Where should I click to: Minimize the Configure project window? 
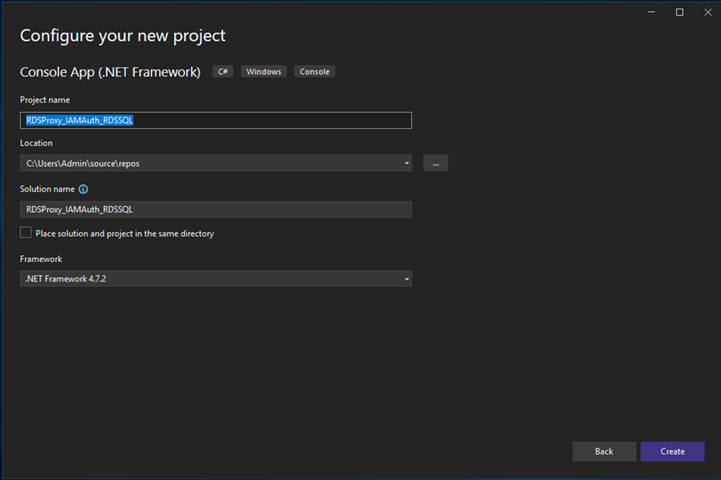tap(651, 12)
